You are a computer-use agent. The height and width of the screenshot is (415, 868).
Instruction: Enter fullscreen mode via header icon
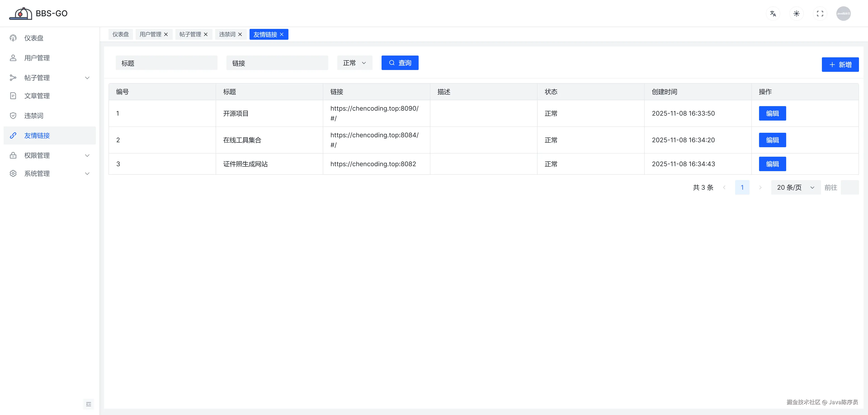coord(820,14)
